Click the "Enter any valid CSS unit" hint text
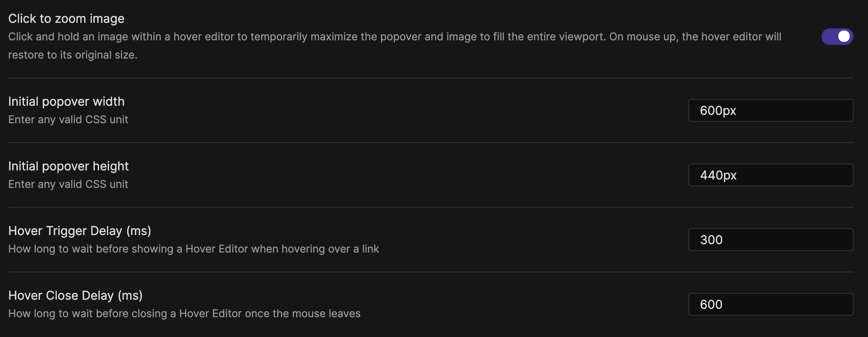Viewport: 868px width, 337px height. point(68,119)
